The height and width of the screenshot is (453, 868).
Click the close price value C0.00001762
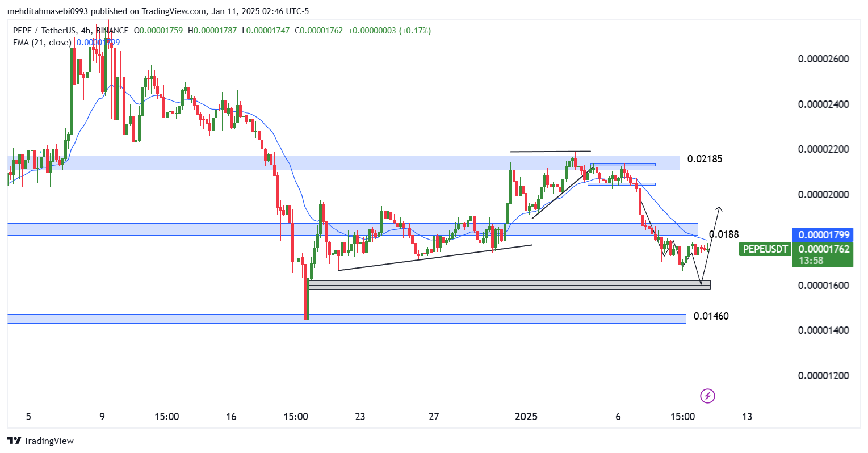click(x=318, y=31)
